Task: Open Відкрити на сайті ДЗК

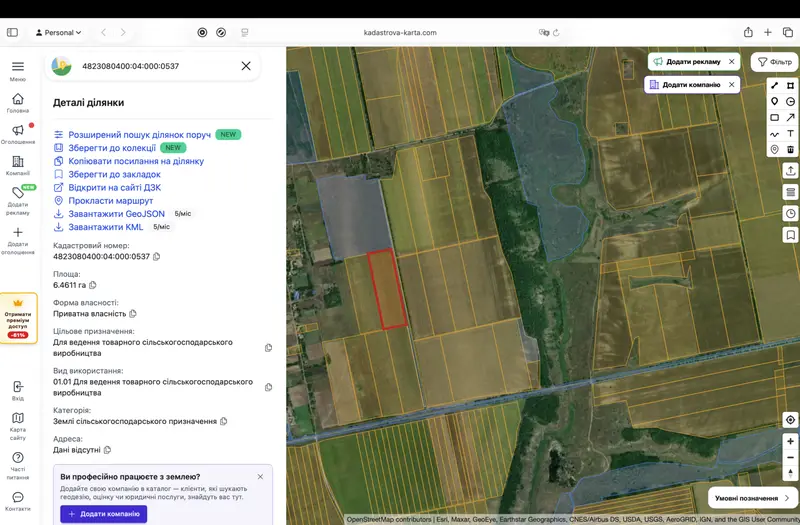Action: [114, 188]
